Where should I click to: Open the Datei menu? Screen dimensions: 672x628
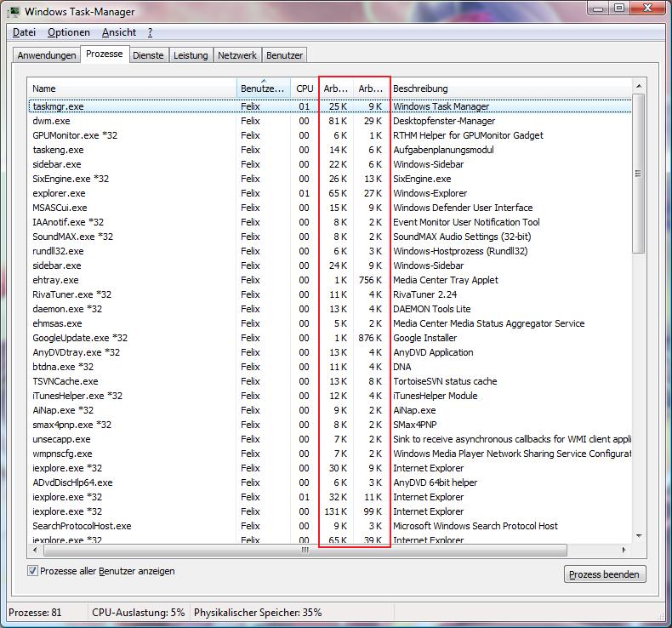click(x=24, y=32)
